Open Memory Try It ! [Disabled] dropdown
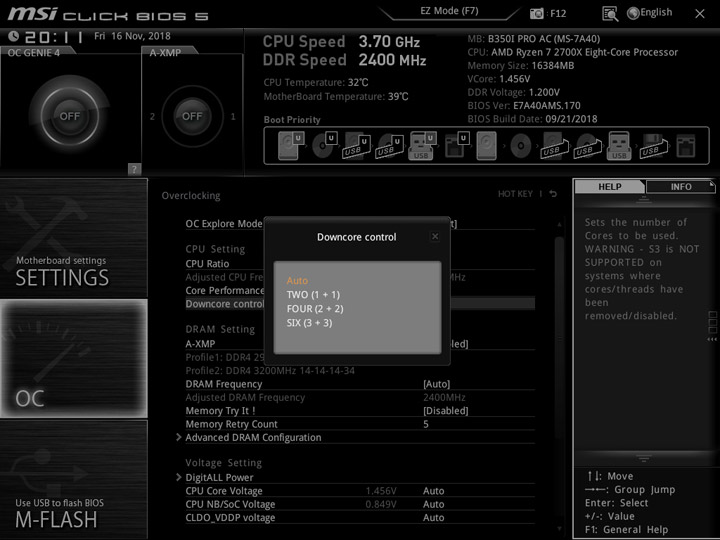This screenshot has height=540, width=720. [445, 411]
